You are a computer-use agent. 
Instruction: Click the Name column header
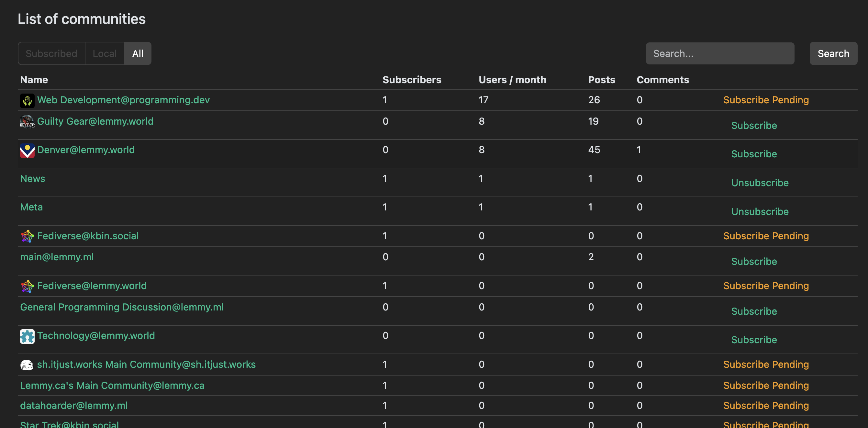click(x=34, y=80)
